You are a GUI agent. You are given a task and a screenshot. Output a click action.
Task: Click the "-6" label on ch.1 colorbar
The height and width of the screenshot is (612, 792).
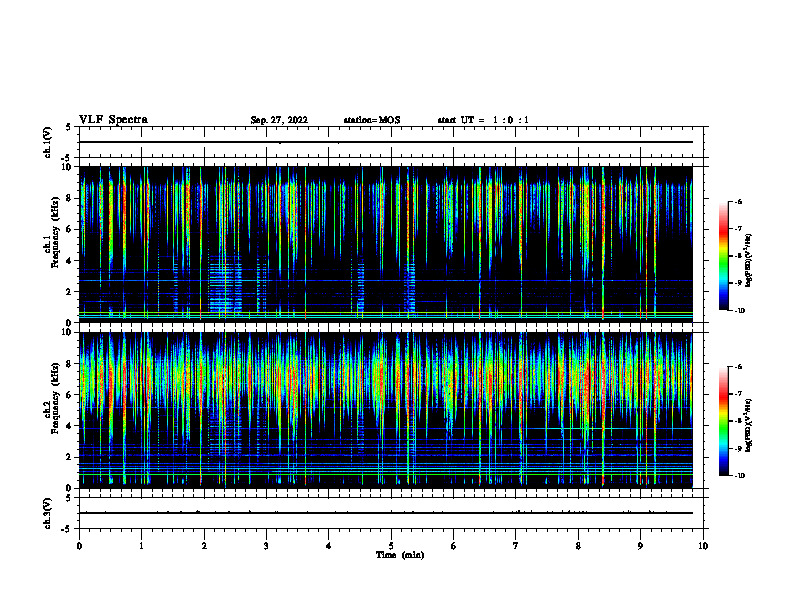point(738,201)
